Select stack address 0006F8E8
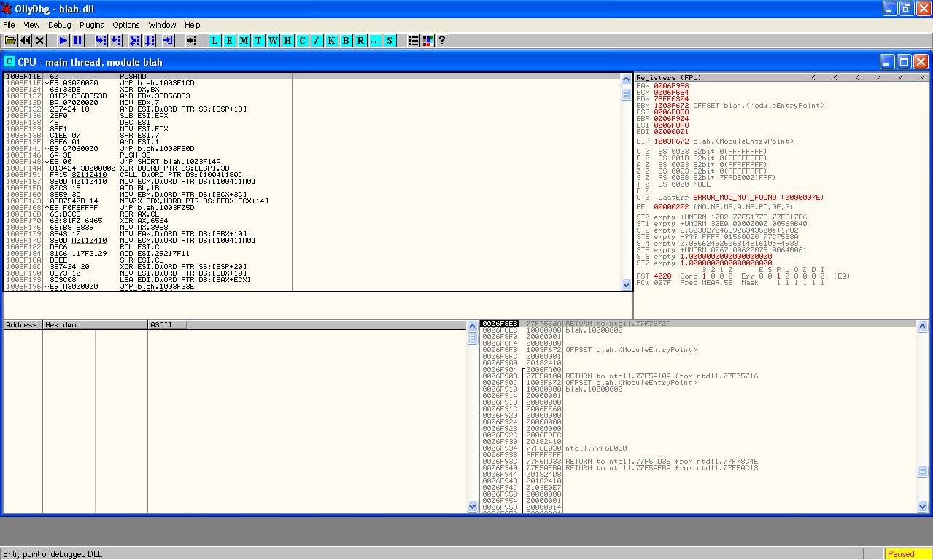 [500, 323]
